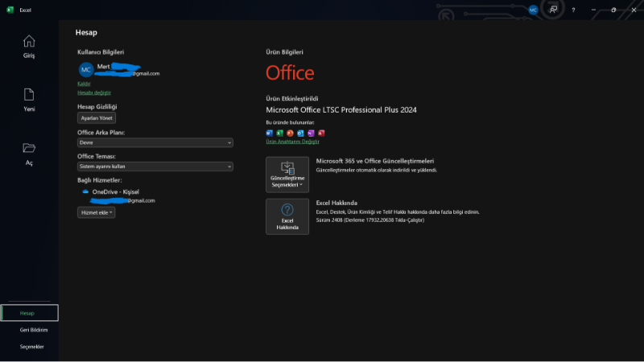Click the Excel app icon in product list
The width and height of the screenshot is (644, 362).
pyautogui.click(x=279, y=133)
